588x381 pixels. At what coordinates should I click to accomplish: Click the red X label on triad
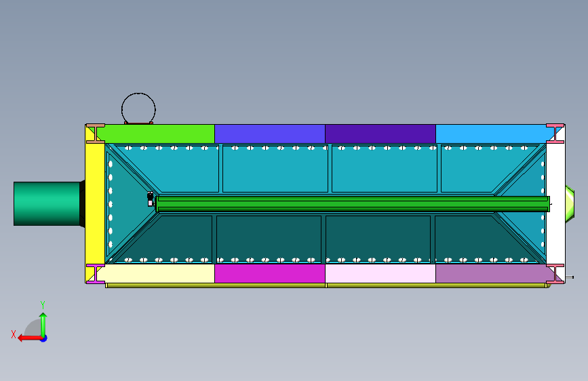pos(14,334)
